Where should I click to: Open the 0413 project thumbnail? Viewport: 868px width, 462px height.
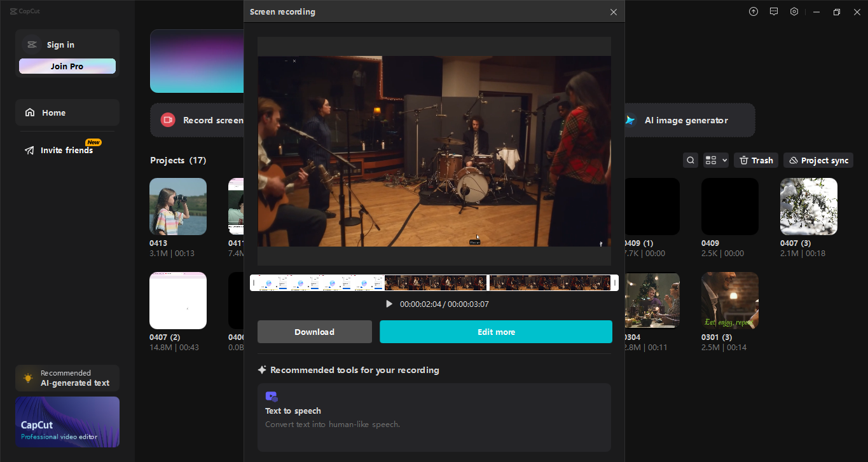click(178, 207)
